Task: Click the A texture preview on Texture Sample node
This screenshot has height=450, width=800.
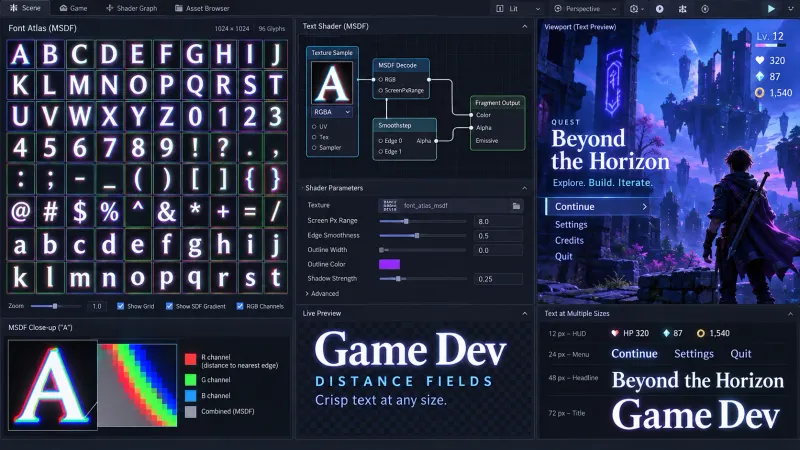Action: pos(332,83)
